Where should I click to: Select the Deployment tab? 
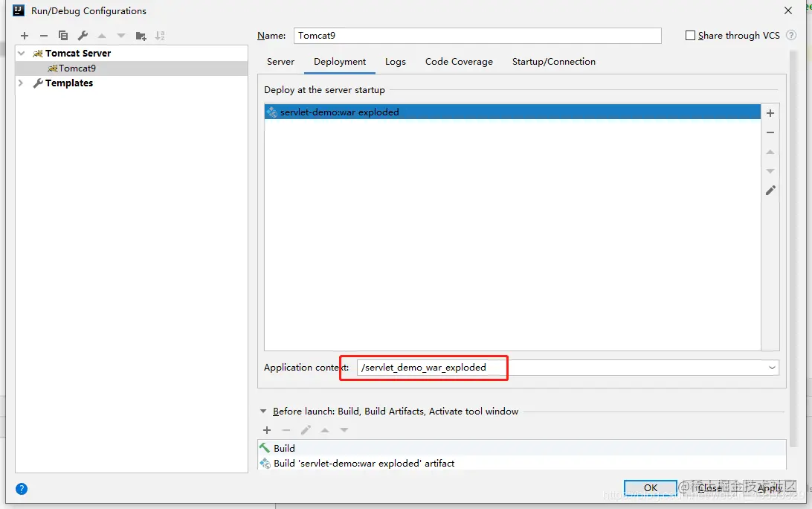340,62
